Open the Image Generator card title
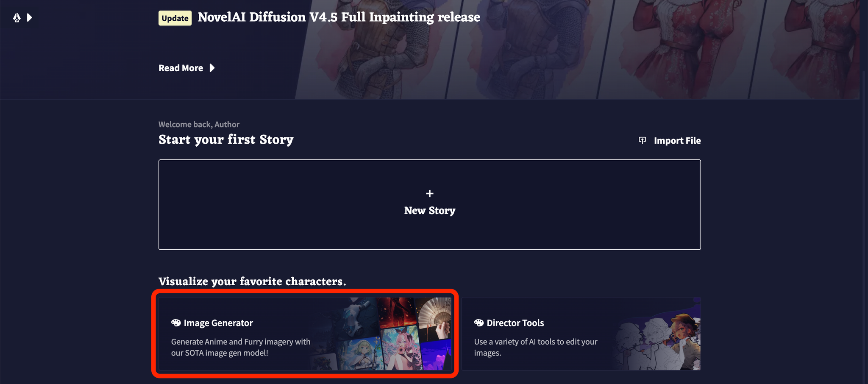 (x=218, y=323)
